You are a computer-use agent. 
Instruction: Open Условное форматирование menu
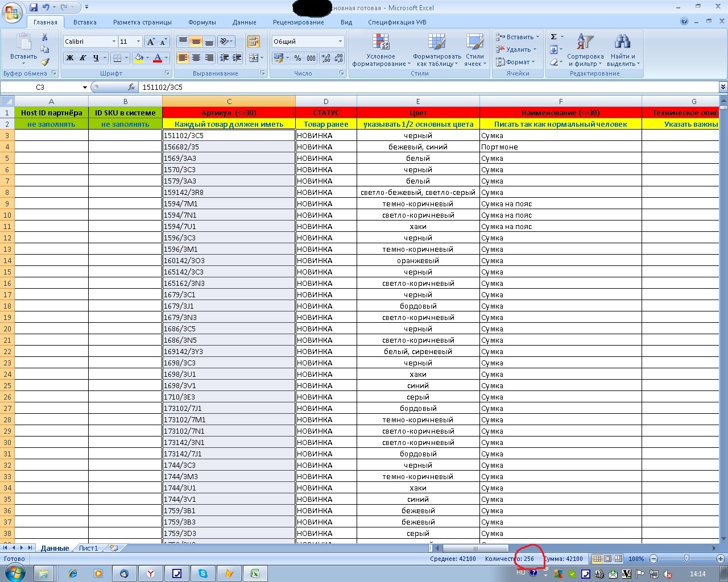tap(381, 50)
